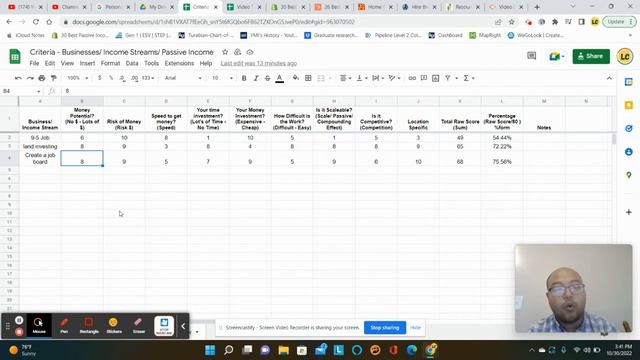This screenshot has width=640, height=360.
Task: Star the Criteria spreadsheet
Action: coord(225,52)
